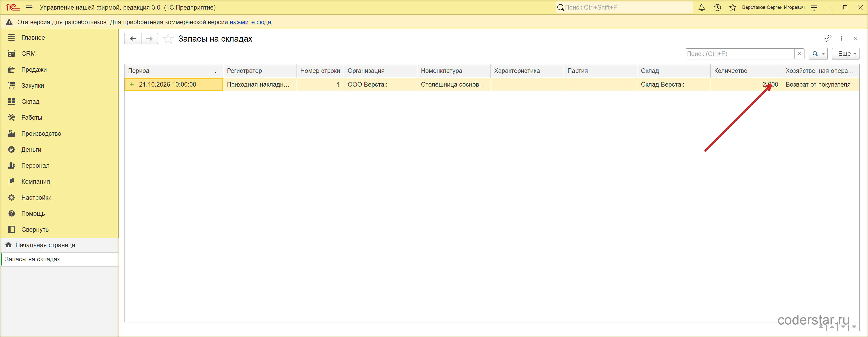
Task: Clear the list search field
Action: (x=799, y=54)
